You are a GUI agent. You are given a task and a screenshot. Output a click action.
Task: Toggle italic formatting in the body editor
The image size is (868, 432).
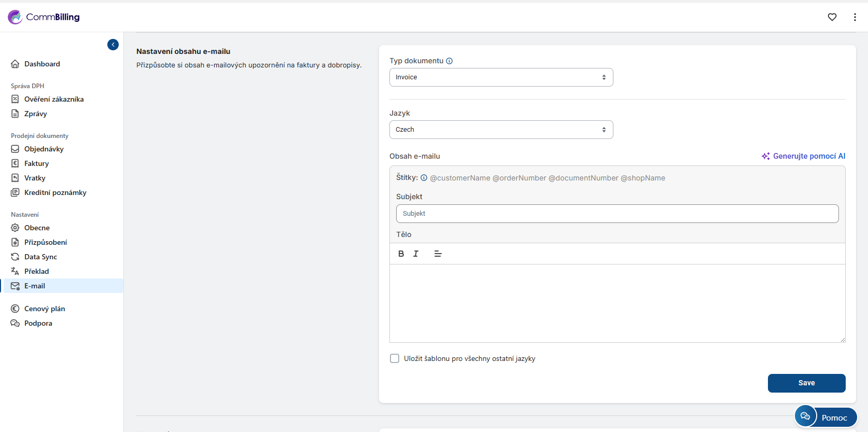[x=416, y=254]
